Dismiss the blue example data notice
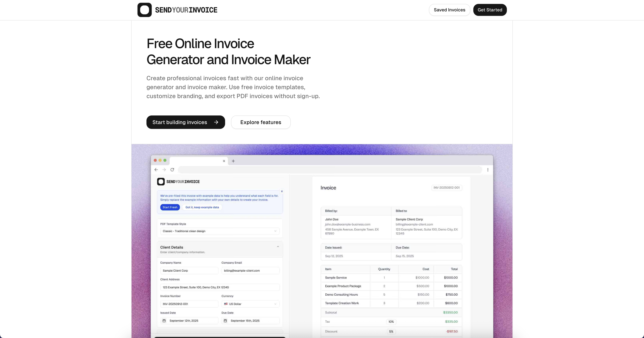The height and width of the screenshot is (338, 644). tap(282, 191)
